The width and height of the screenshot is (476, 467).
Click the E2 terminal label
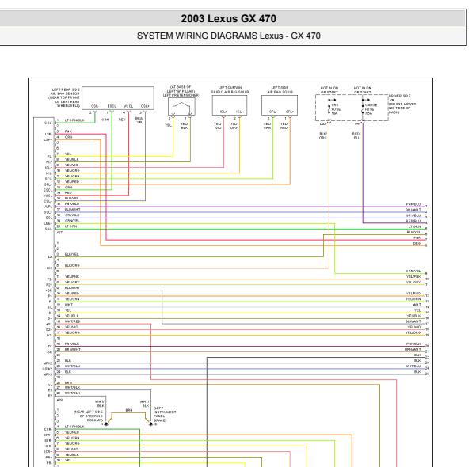tap(50, 396)
